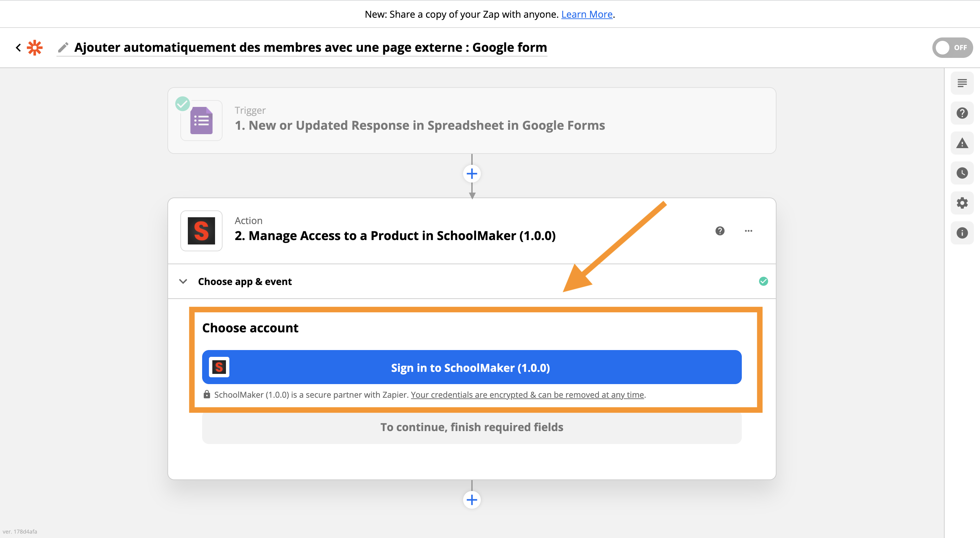
Task: Click the Zapier logo icon
Action: pos(35,48)
